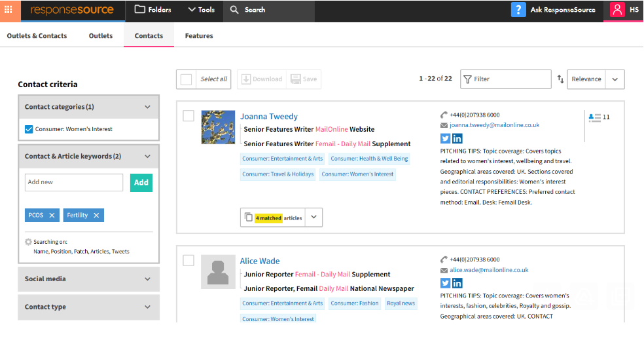Uncheck Consumer: Women's Interest category
The height and width of the screenshot is (348, 644).
click(x=29, y=129)
